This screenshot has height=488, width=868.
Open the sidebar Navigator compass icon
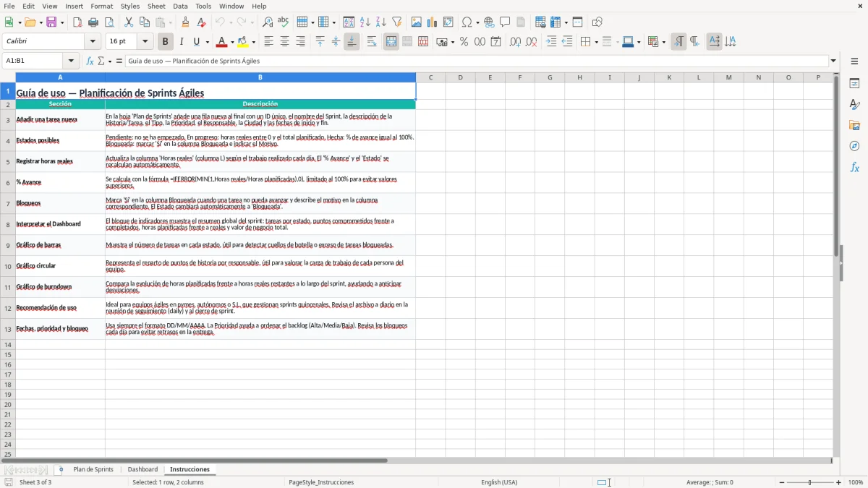[x=854, y=146]
